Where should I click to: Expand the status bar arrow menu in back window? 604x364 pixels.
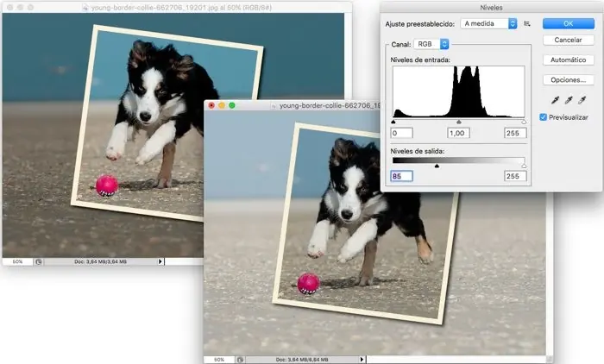pos(160,260)
